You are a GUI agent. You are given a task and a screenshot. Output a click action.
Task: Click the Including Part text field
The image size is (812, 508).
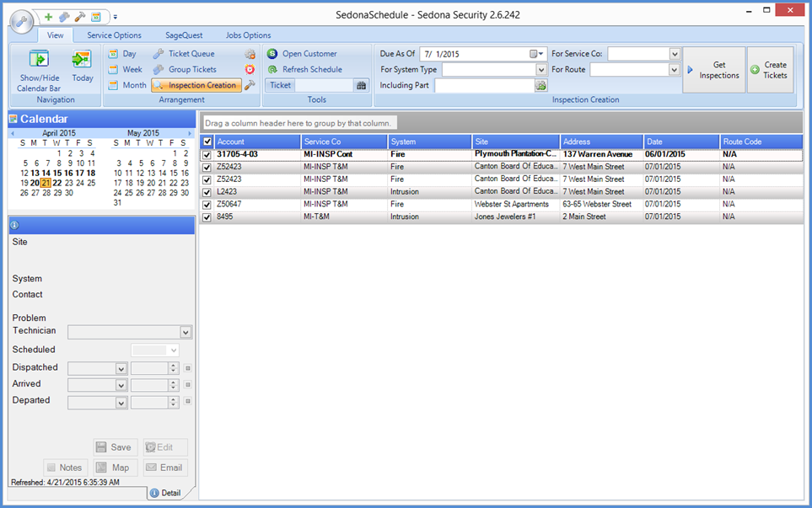tap(484, 85)
